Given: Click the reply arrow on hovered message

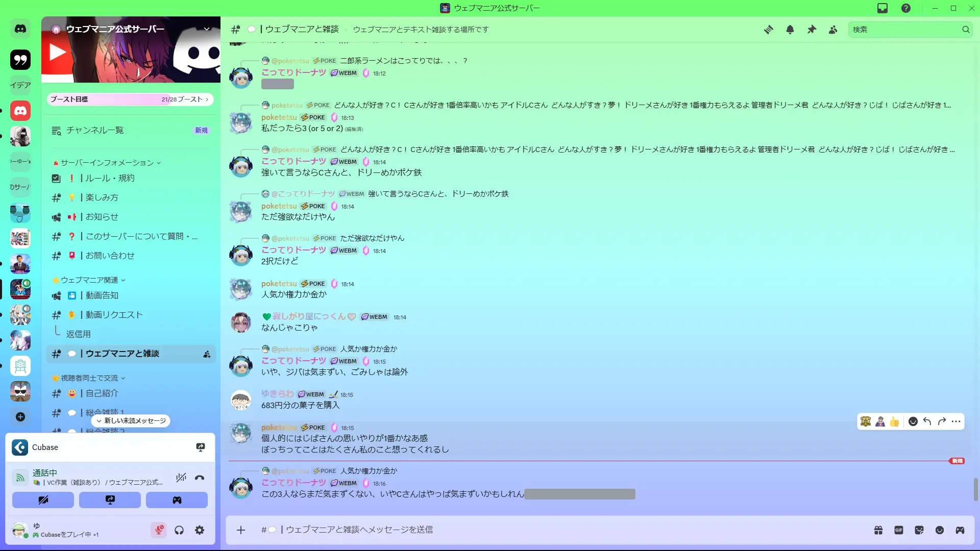Looking at the screenshot, I should click(x=927, y=421).
